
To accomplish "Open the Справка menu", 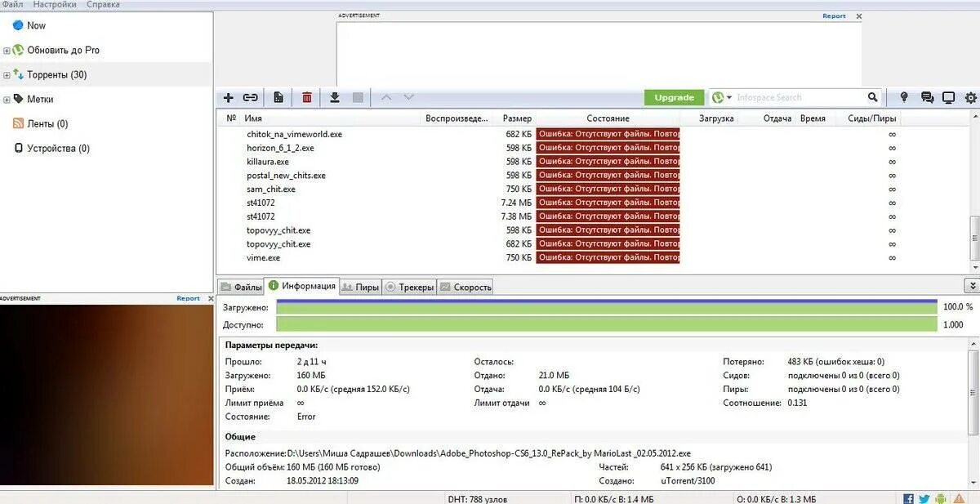I will pyautogui.click(x=103, y=4).
